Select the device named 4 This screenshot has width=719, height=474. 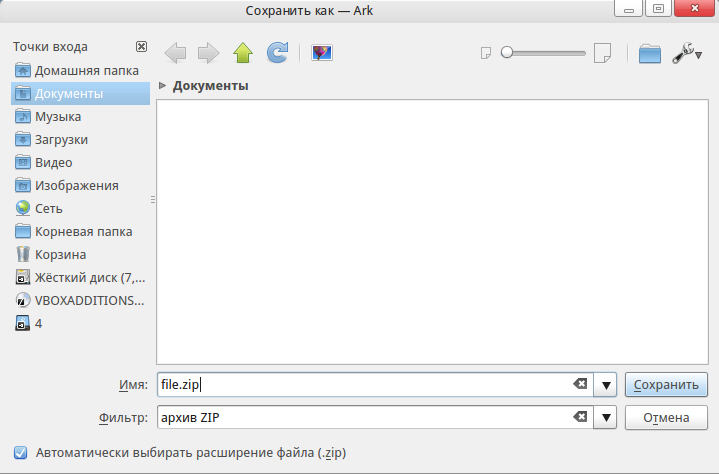coord(80,323)
